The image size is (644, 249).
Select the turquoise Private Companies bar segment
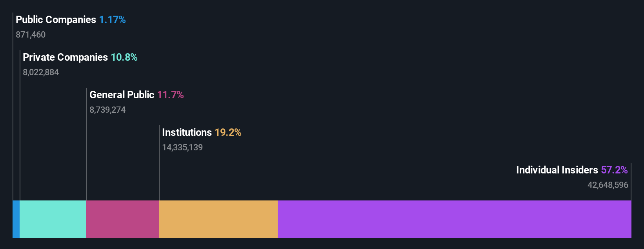[53, 219]
